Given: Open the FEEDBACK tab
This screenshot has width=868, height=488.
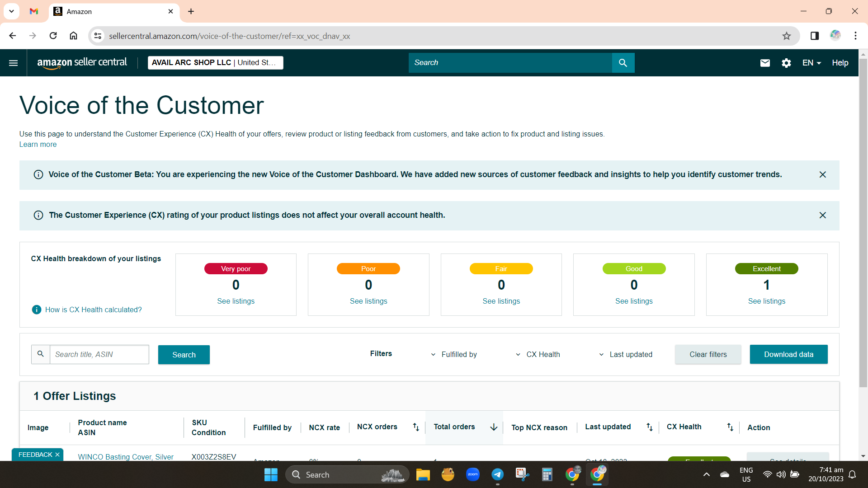Looking at the screenshot, I should click(x=35, y=455).
